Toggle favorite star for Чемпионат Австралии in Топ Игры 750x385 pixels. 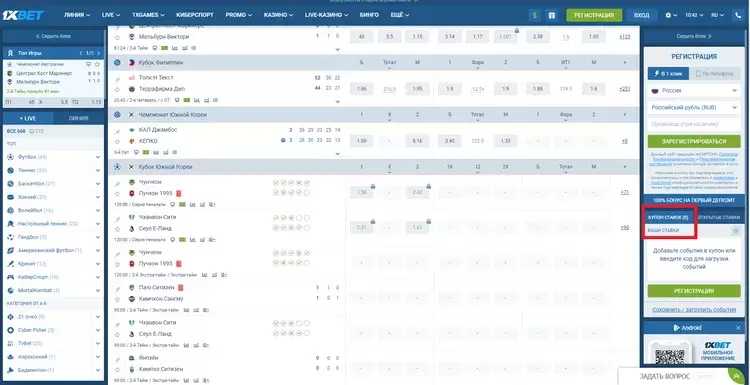pyautogui.click(x=97, y=64)
